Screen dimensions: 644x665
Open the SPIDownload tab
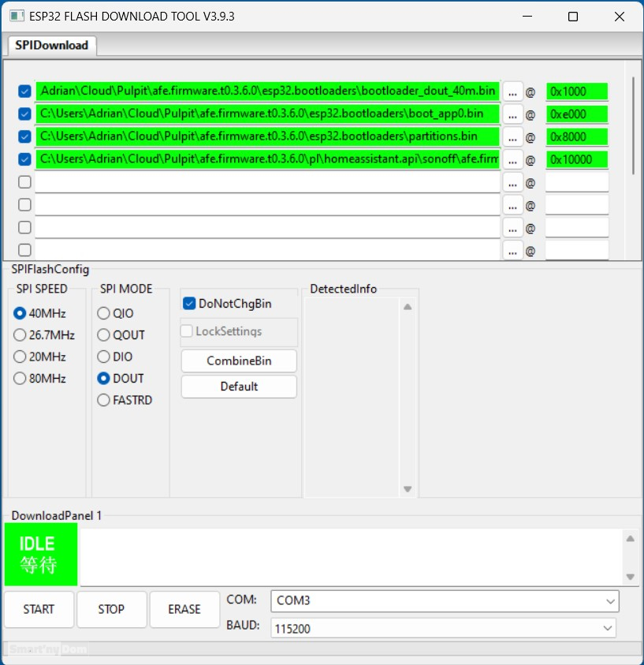point(52,45)
